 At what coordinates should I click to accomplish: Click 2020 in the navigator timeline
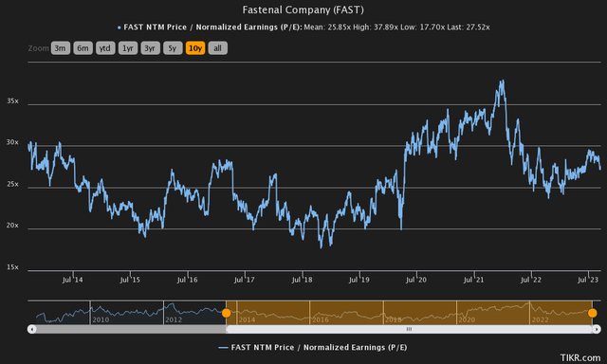(x=467, y=319)
